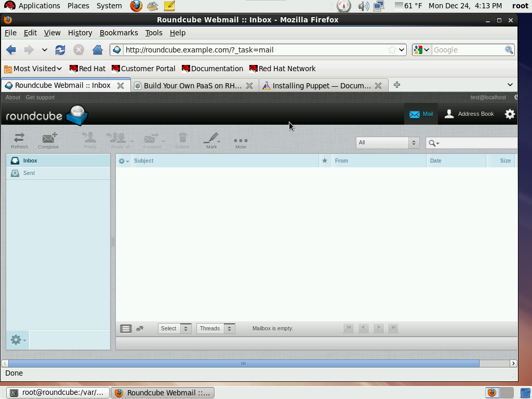Open the Bookmarks menu
The height and width of the screenshot is (399, 532).
119,33
